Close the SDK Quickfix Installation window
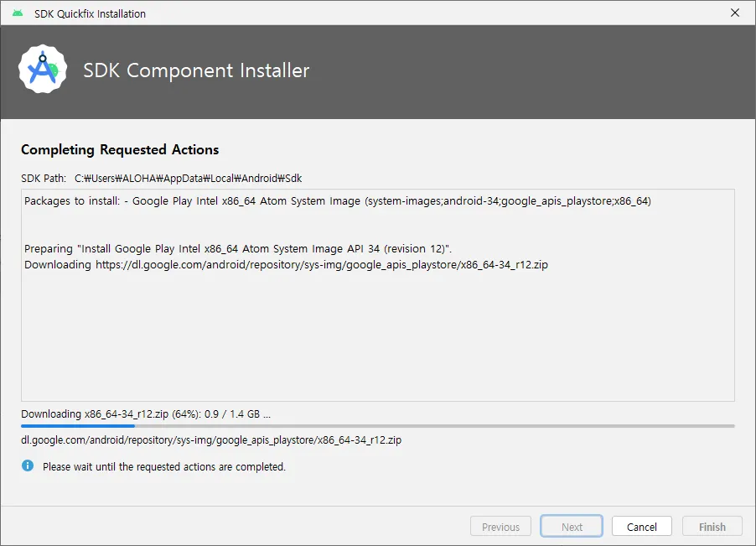 point(735,13)
